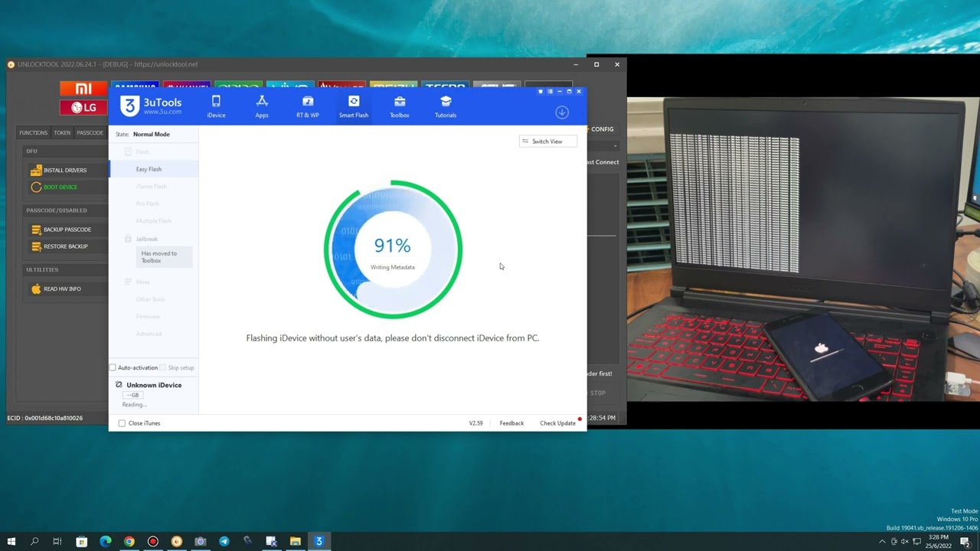The image size is (980, 551).
Task: Open Google Chrome from the taskbar
Action: pyautogui.click(x=129, y=542)
